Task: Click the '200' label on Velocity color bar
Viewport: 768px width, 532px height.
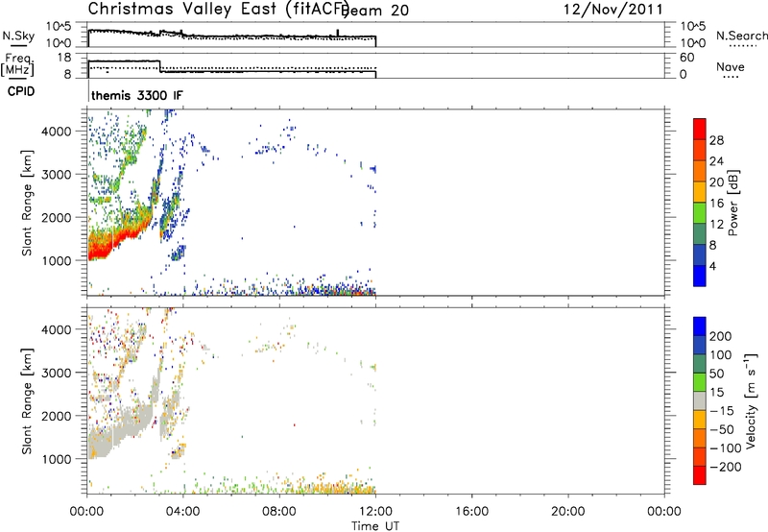Action: coord(721,336)
